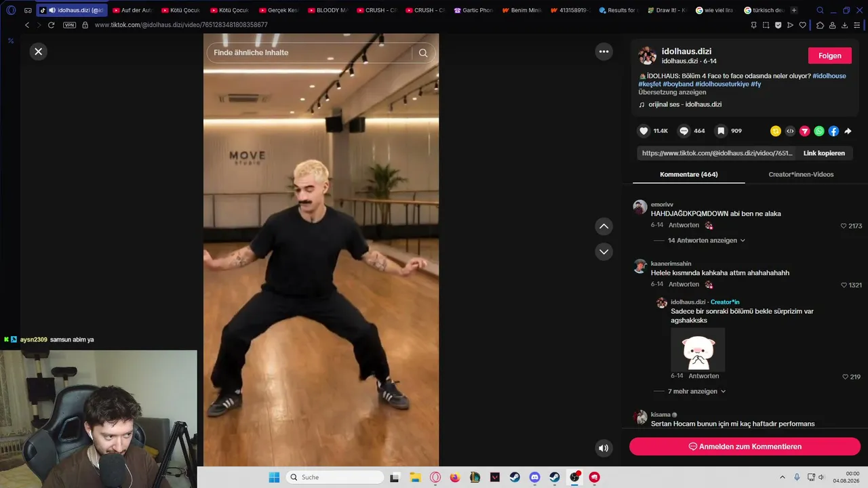The image size is (868, 488).
Task: Copy the video link with Link kopieren
Action: click(824, 153)
